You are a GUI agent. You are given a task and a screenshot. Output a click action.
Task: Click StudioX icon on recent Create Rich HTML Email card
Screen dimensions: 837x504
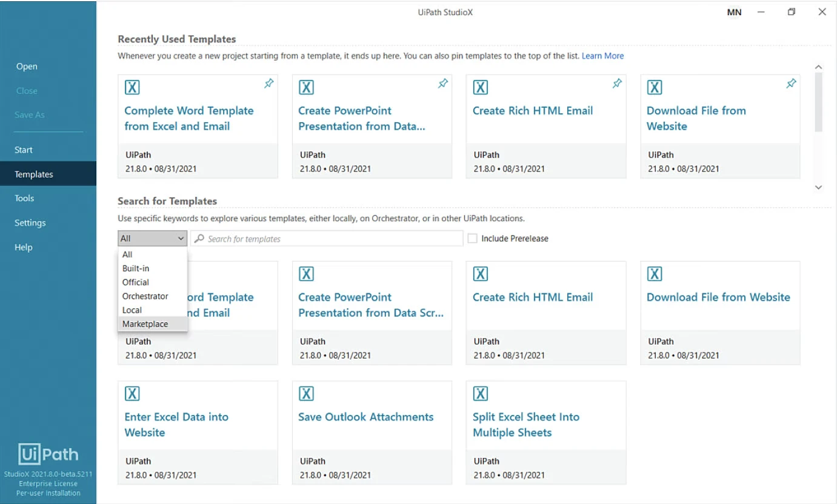(x=480, y=87)
